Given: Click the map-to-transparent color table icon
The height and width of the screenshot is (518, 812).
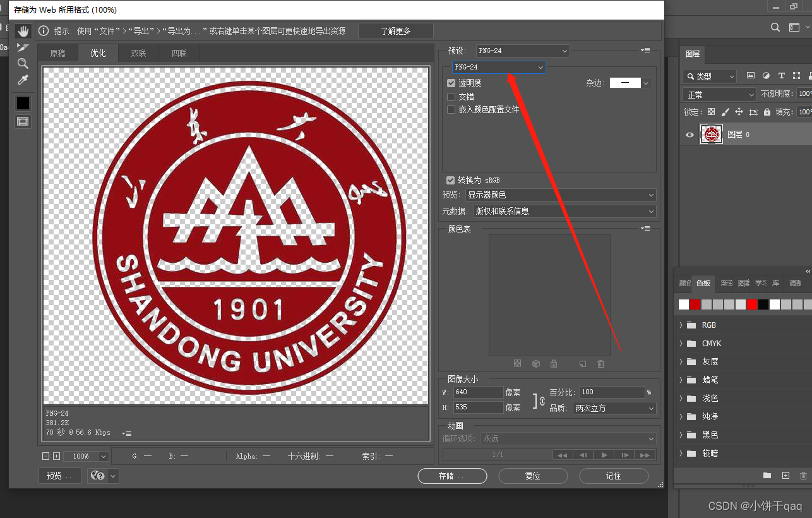Looking at the screenshot, I should [518, 364].
